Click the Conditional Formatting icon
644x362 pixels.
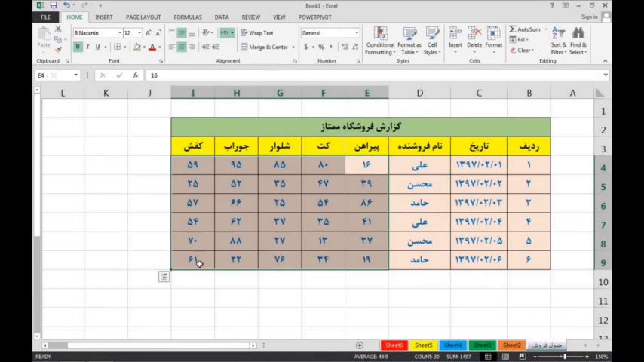click(380, 33)
